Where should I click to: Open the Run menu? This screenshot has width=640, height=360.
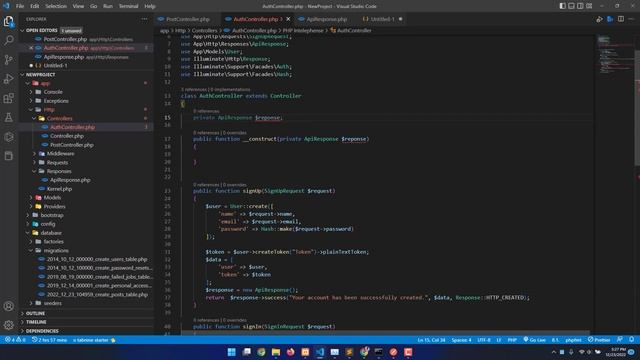(x=108, y=6)
